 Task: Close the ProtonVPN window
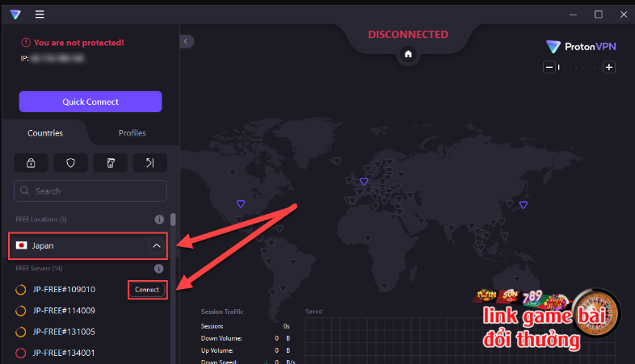pos(624,15)
